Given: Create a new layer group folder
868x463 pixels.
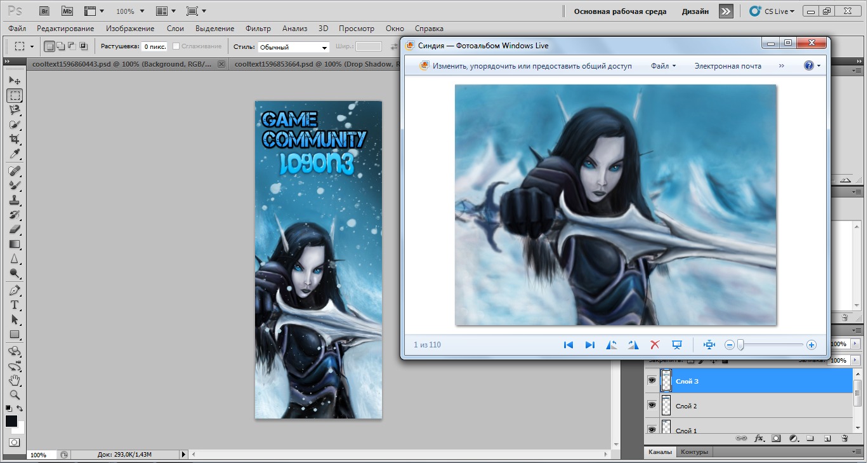Looking at the screenshot, I should click(x=810, y=438).
